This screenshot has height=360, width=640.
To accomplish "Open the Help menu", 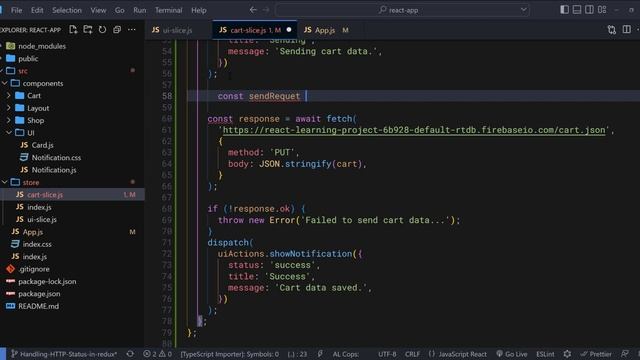I will pyautogui.click(x=199, y=10).
